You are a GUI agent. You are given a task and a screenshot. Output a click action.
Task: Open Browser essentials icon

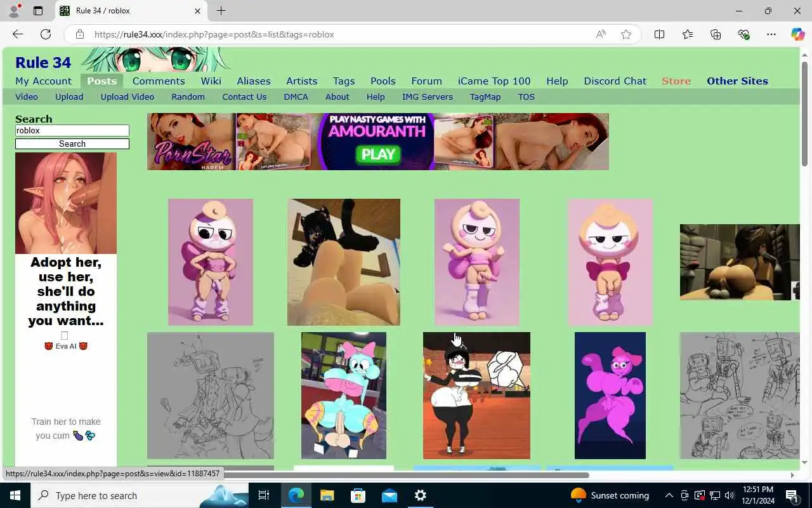pyautogui.click(x=743, y=34)
